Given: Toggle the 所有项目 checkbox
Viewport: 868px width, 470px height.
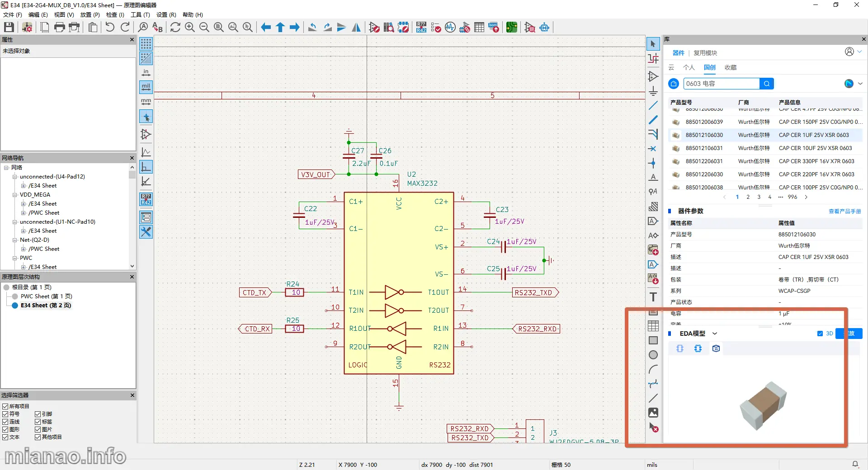Looking at the screenshot, I should point(5,406).
